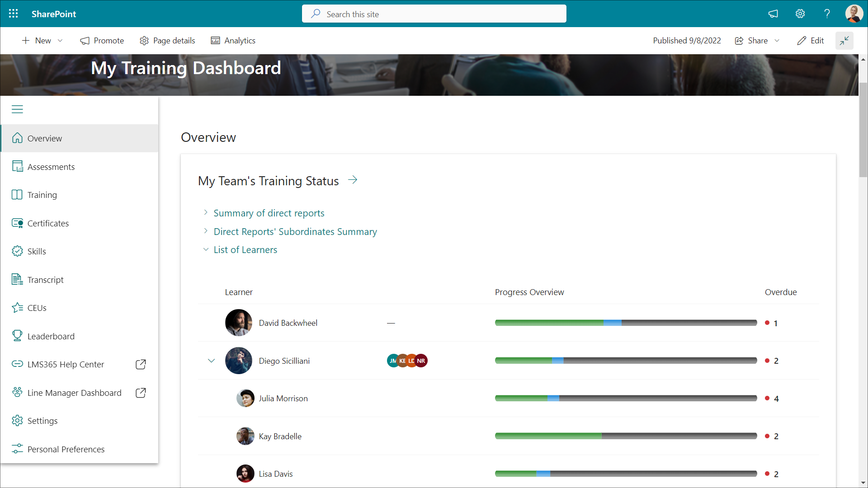The width and height of the screenshot is (868, 488).
Task: Click the megaphone feedback icon in header
Action: (x=773, y=14)
